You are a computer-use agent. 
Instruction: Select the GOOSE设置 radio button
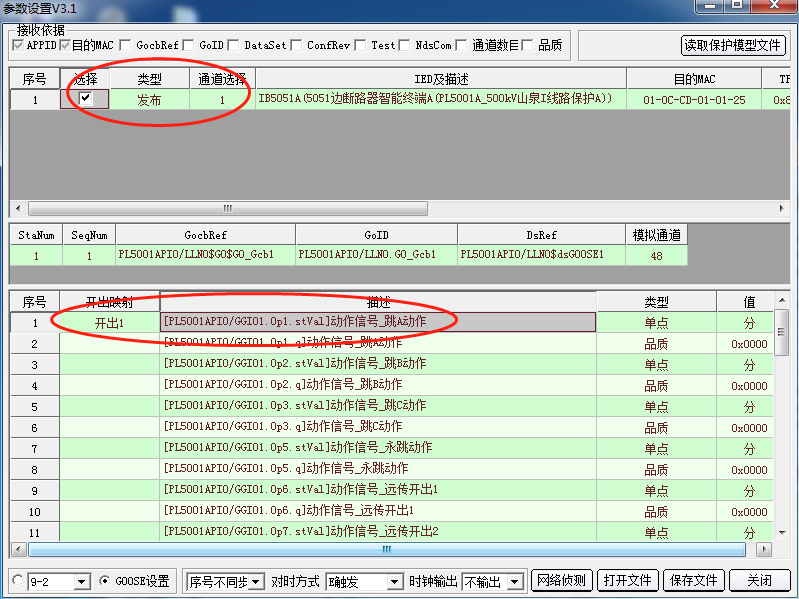[105, 581]
